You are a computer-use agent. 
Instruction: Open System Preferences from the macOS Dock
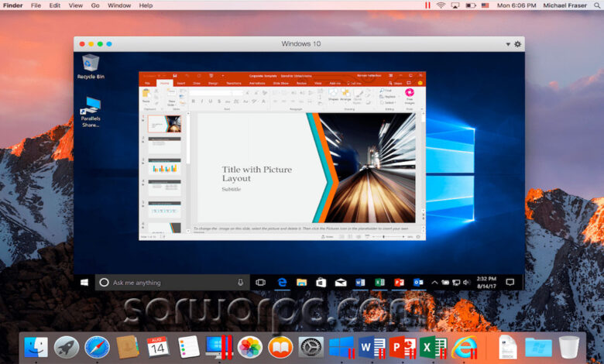pyautogui.click(x=311, y=347)
